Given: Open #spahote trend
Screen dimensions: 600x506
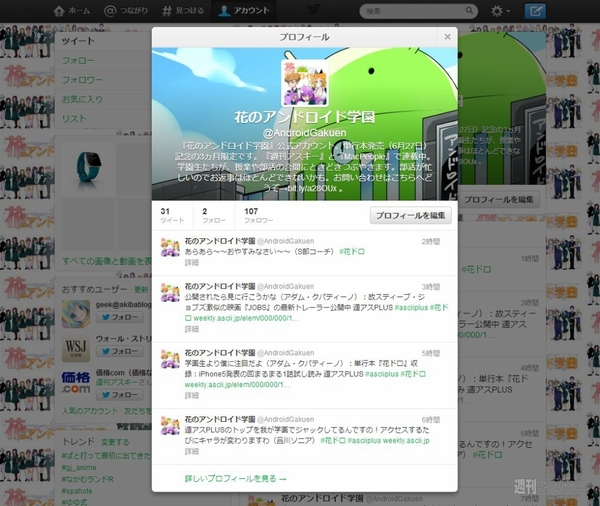Looking at the screenshot, I should click(77, 491).
